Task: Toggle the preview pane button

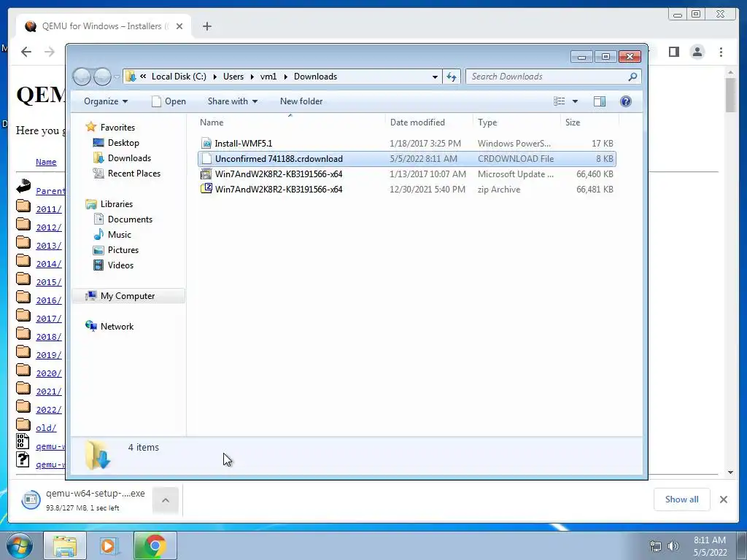Action: tap(600, 101)
